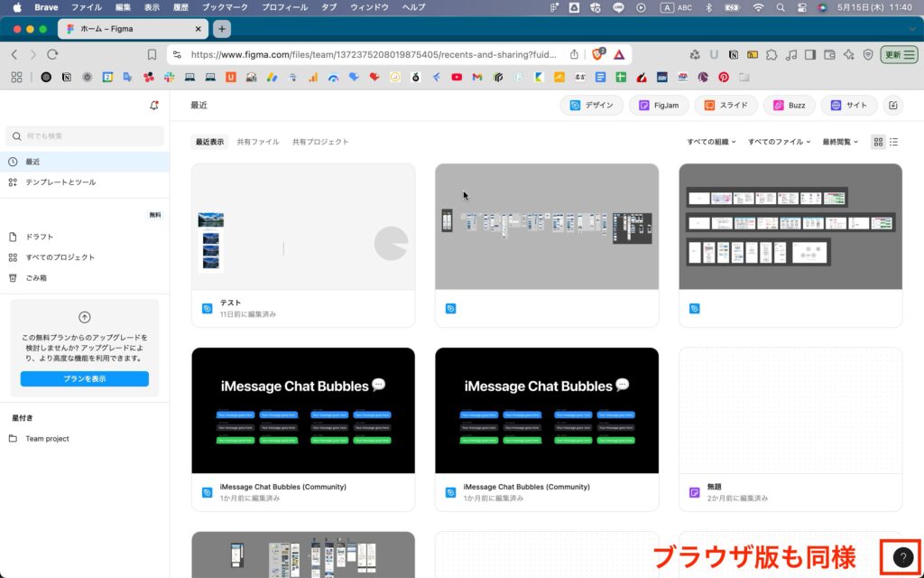Open first iMessage Chat Bubbles file thumbnail
This screenshot has height=578, width=924.
[303, 411]
